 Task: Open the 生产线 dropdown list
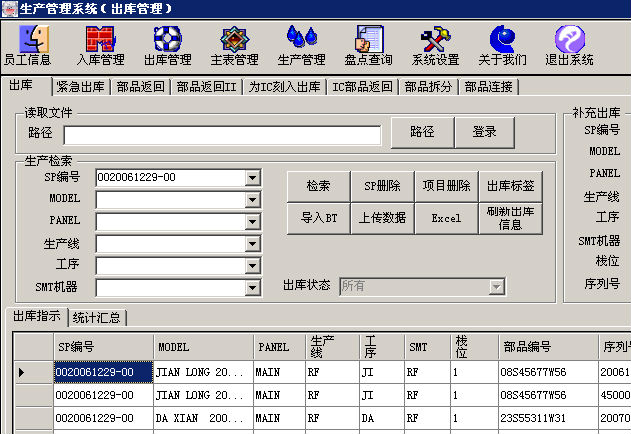tap(252, 244)
